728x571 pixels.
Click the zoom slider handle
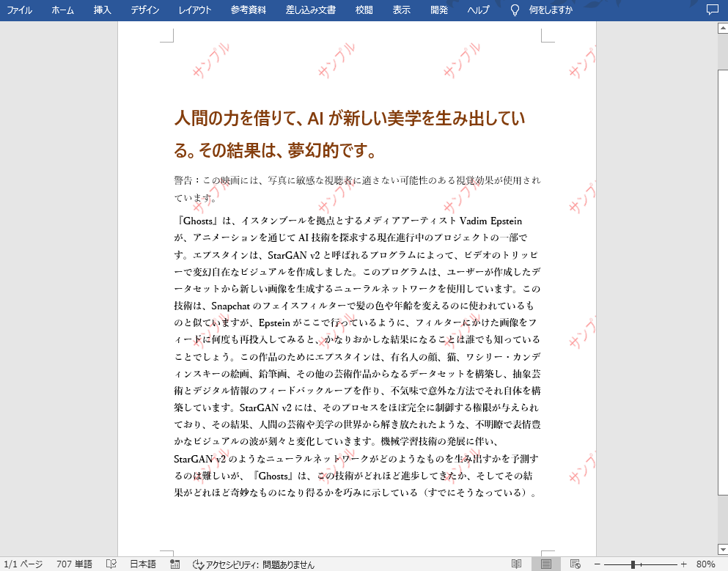632,564
